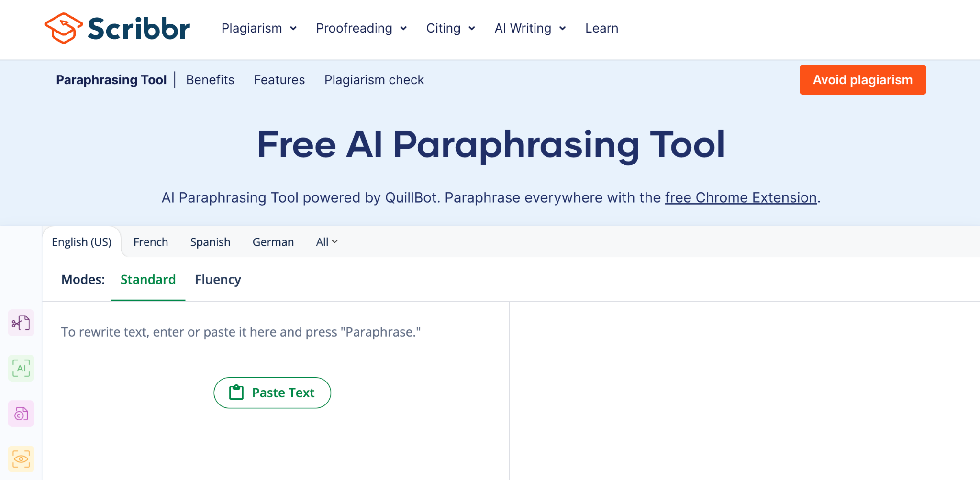Open the scissors document tool in sidebar
The height and width of the screenshot is (480, 980).
tap(21, 323)
